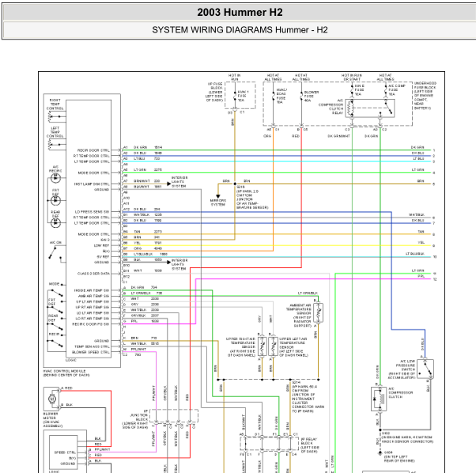Click the "2003 Hummer H2" title heading
This screenshot has height=473, width=476.
point(240,13)
